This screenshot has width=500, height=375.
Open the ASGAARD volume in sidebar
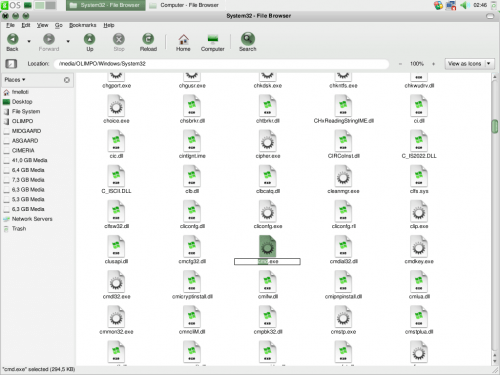pyautogui.click(x=25, y=141)
